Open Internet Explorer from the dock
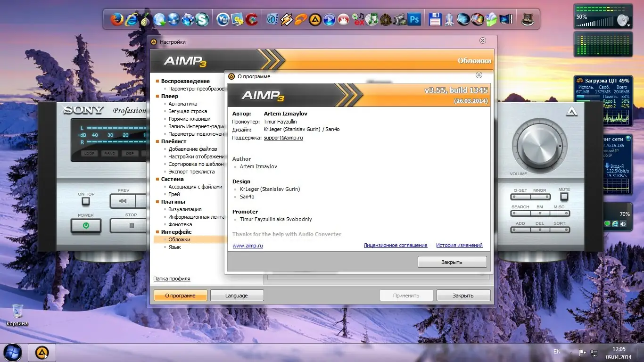Screen dimensions: 644x362 pos(131,19)
